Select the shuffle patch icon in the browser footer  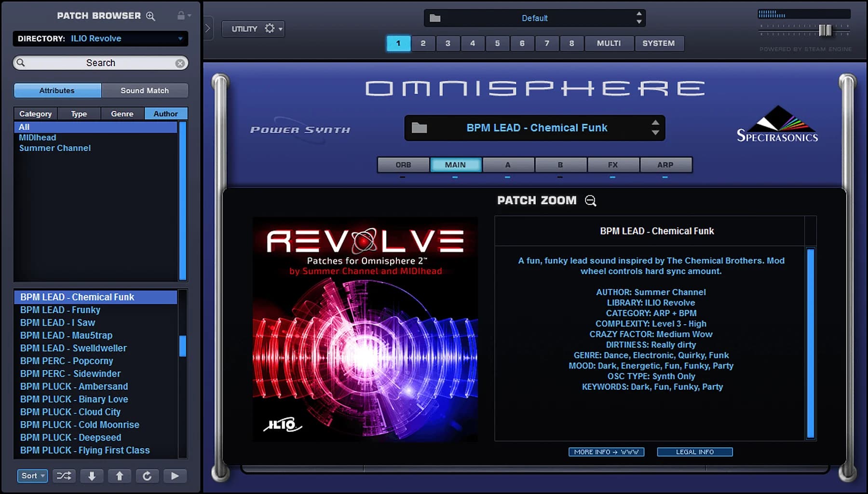pos(63,476)
